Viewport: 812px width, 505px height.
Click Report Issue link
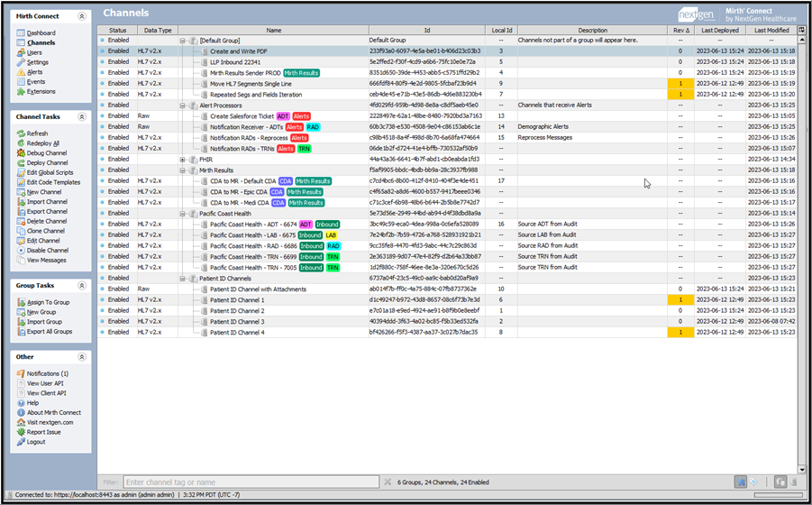point(43,433)
